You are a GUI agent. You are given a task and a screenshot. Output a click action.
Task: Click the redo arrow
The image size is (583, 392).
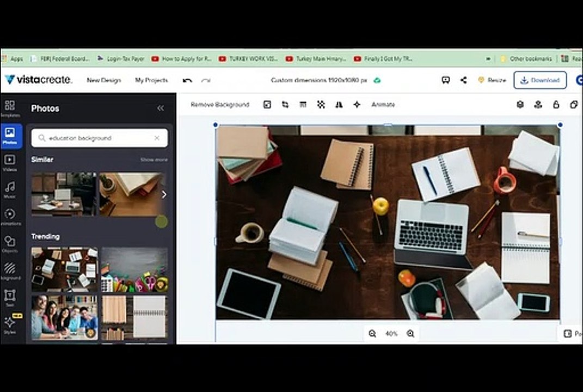(x=206, y=81)
